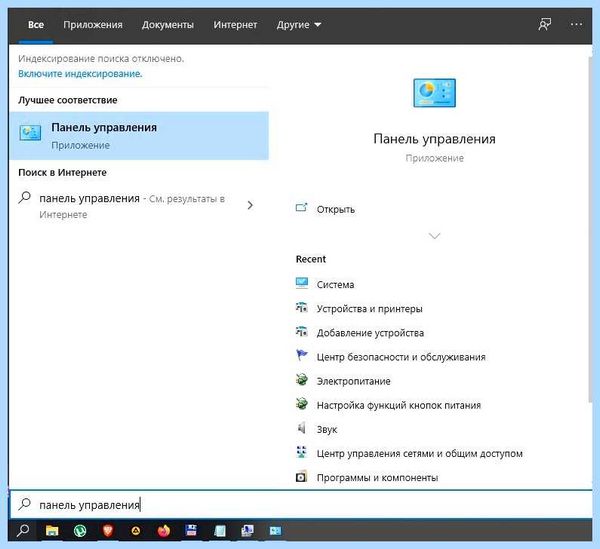Open Control Panel taskbar icon
Screen dimensions: 600x549
(275, 530)
